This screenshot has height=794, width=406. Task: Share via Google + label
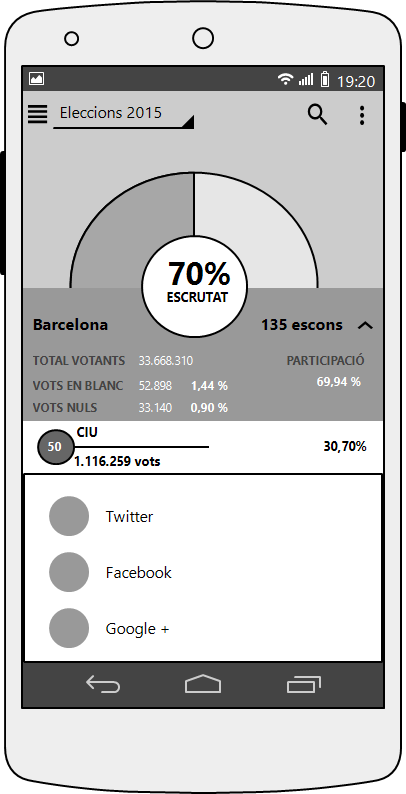[137, 629]
